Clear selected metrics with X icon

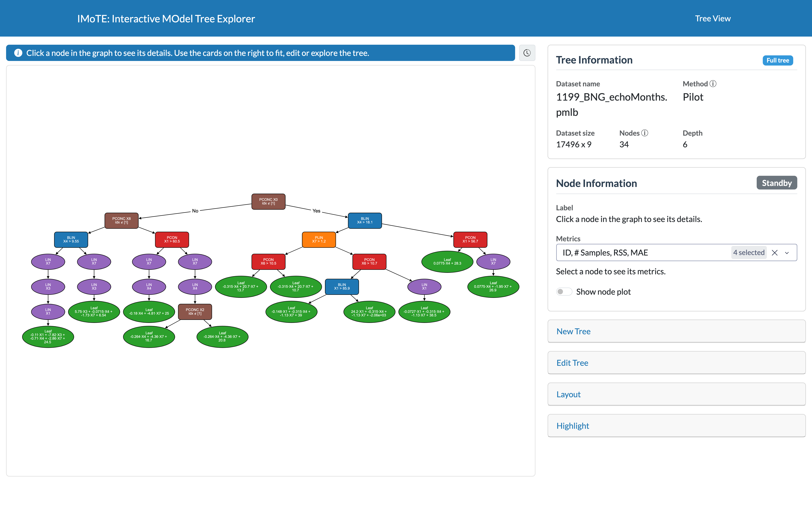(775, 253)
